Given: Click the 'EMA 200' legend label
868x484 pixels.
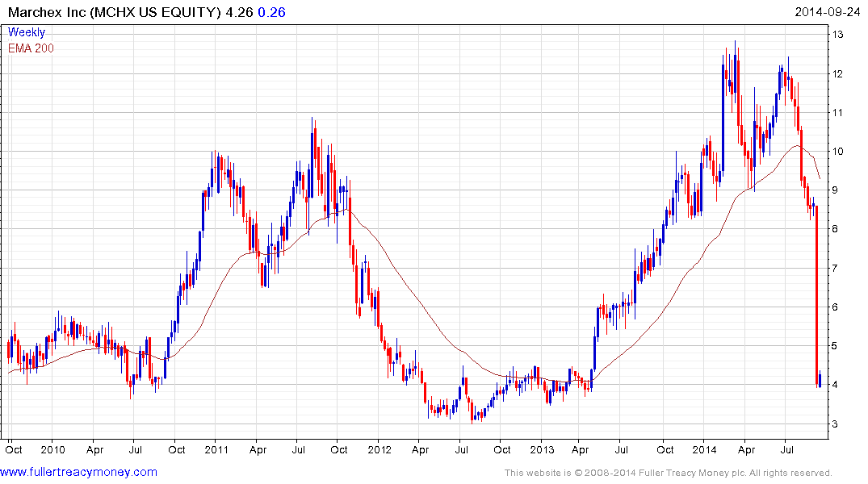Looking at the screenshot, I should [x=31, y=48].
